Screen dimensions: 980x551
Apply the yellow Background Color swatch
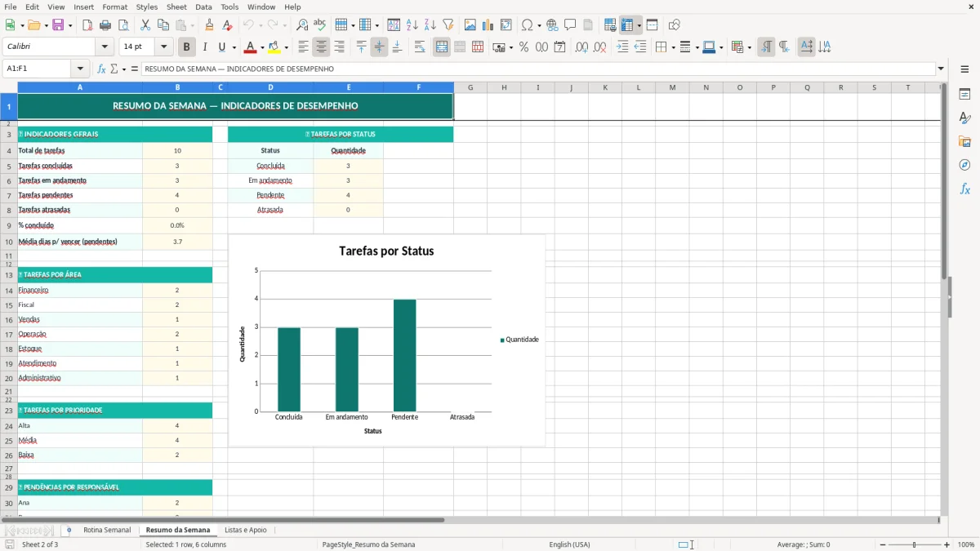274,47
